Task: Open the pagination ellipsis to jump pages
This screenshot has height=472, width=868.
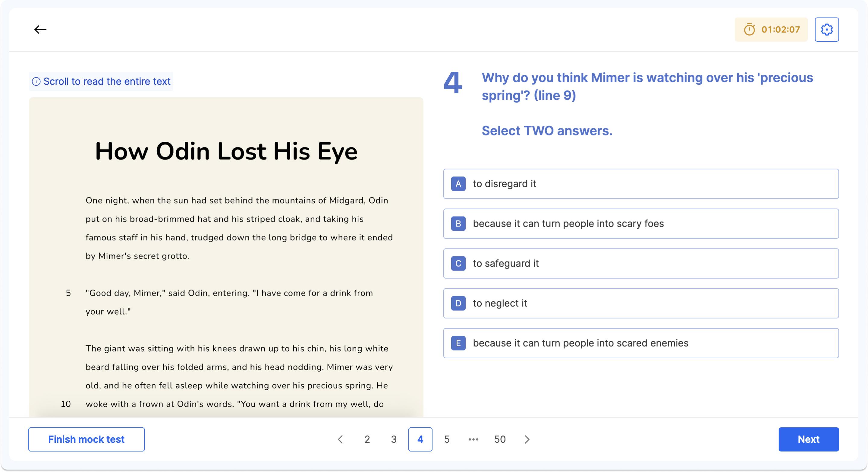Action: 473,439
